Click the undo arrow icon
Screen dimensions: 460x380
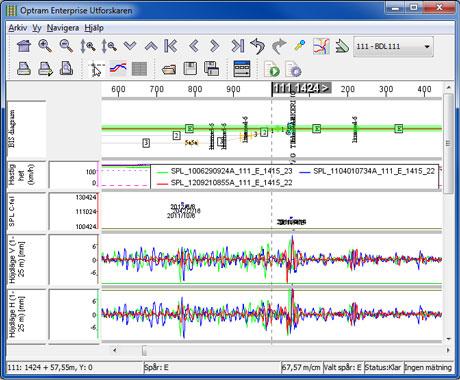pos(257,46)
